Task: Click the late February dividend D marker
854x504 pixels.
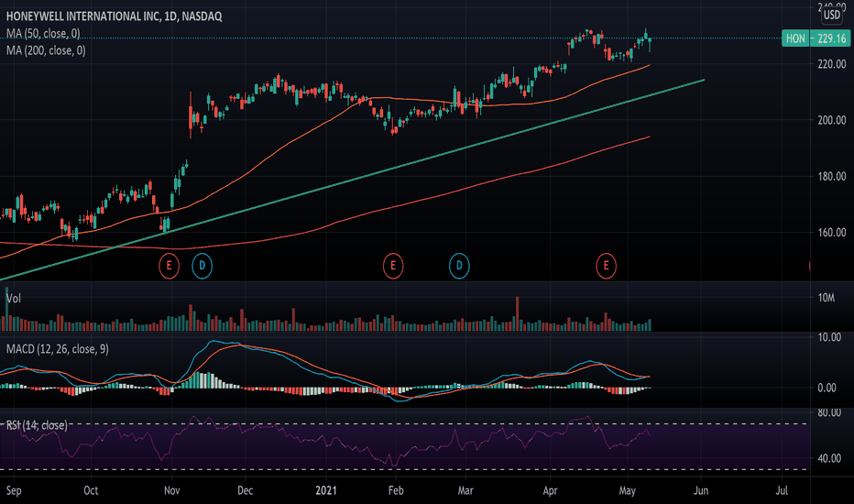Action: coord(459,266)
